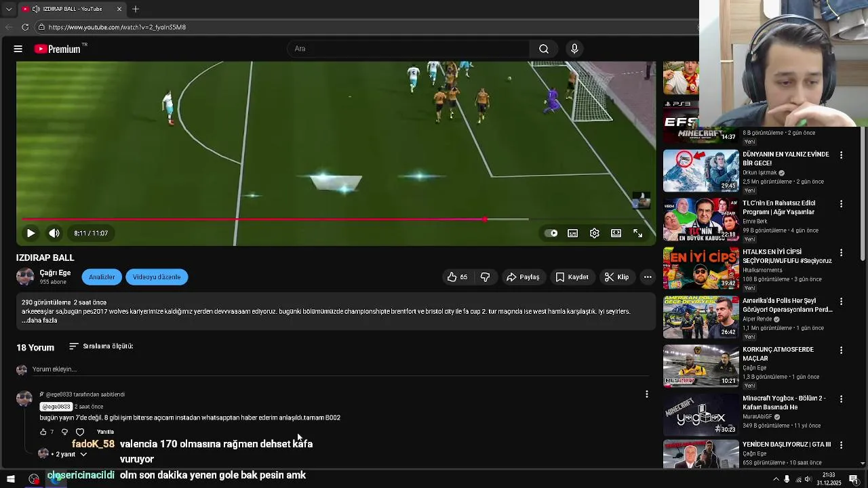
Task: Switch player to theater mode
Action: pos(616,233)
